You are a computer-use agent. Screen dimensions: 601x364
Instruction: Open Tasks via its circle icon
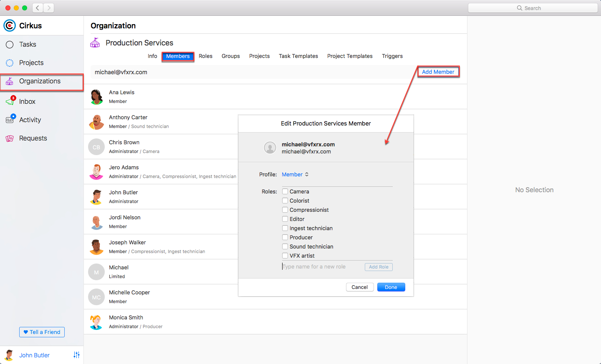[x=10, y=45]
